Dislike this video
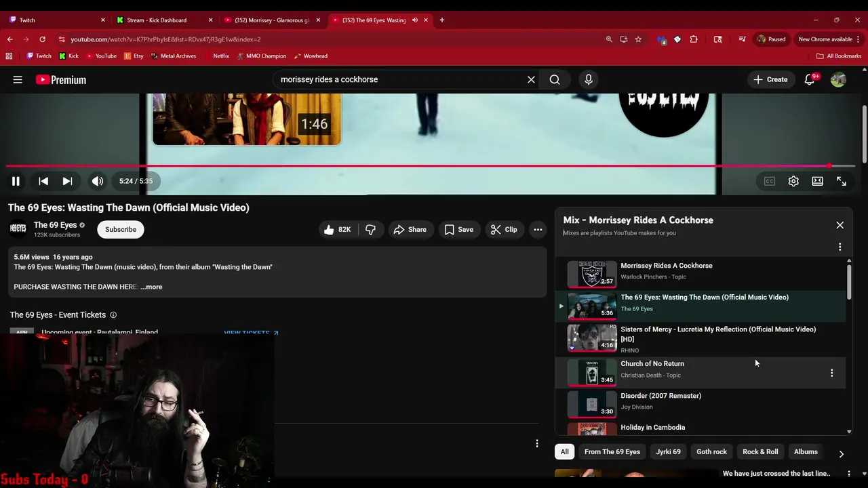This screenshot has height=488, width=868. click(370, 230)
